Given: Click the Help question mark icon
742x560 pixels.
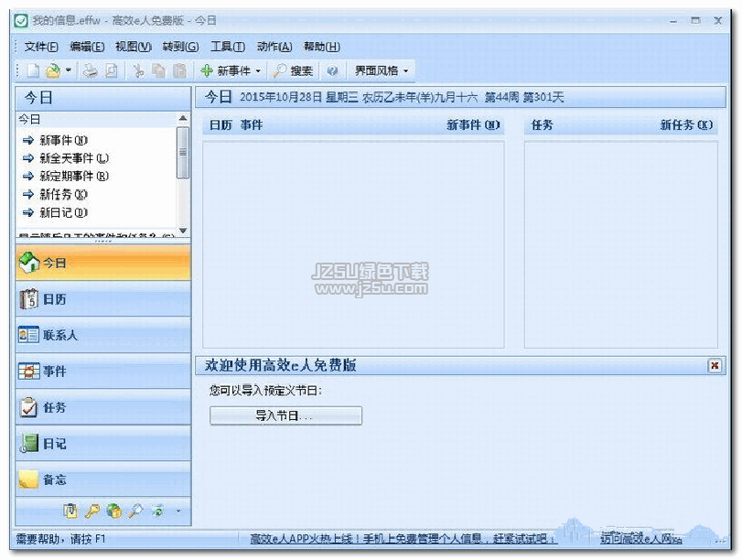Looking at the screenshot, I should (x=332, y=71).
